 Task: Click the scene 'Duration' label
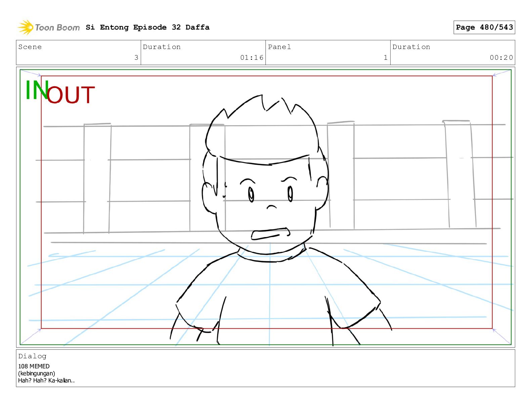162,47
